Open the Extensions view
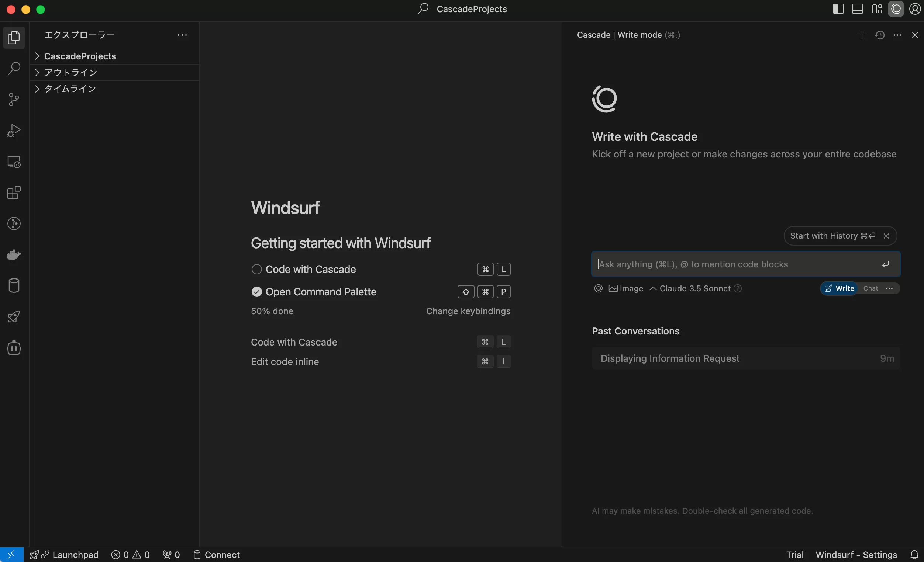 coord(14,192)
